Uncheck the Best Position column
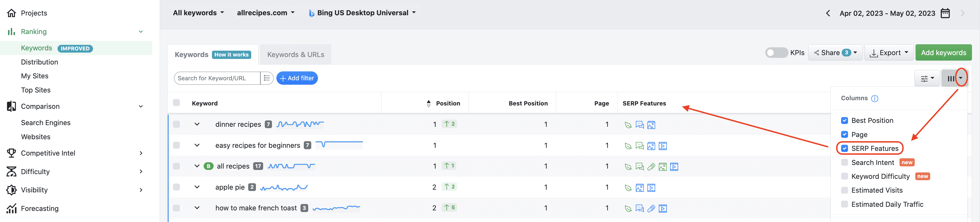 844,121
